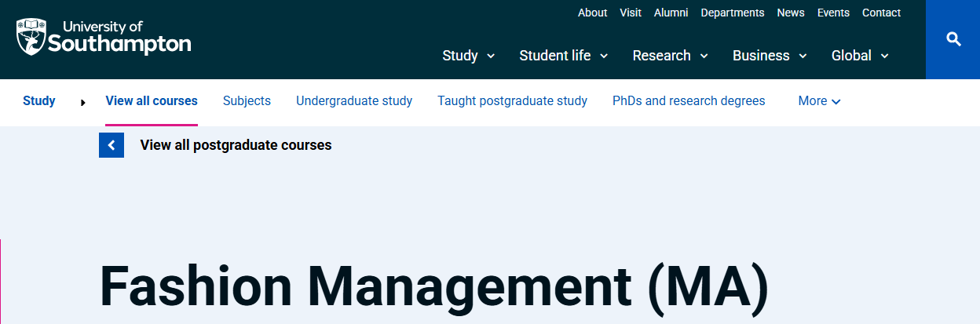This screenshot has height=324, width=980.
Task: Expand the Business menu
Action: 770,56
